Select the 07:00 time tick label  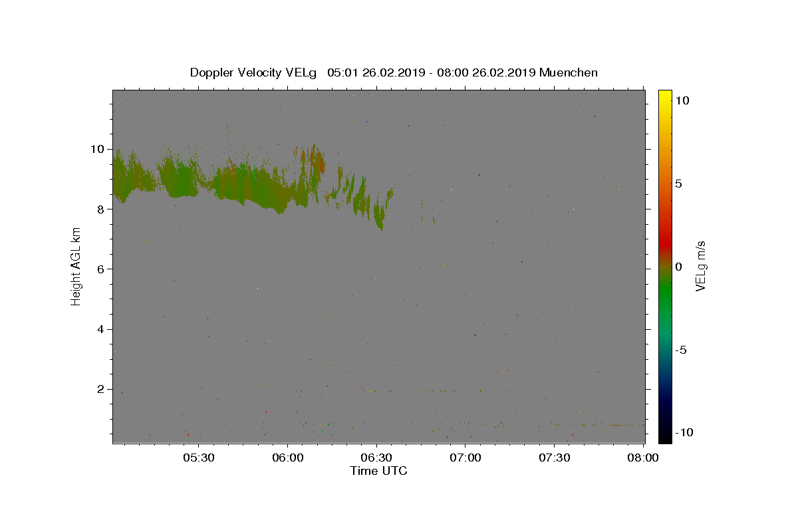click(465, 458)
